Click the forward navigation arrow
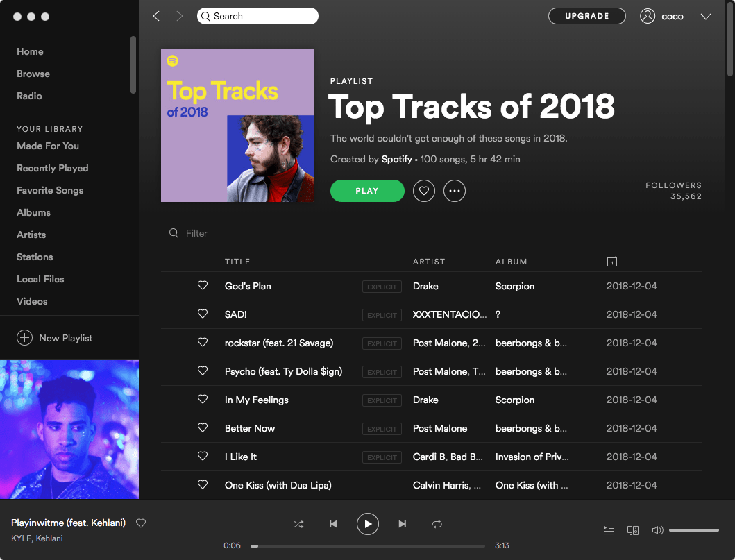The image size is (735, 560). 179,15
